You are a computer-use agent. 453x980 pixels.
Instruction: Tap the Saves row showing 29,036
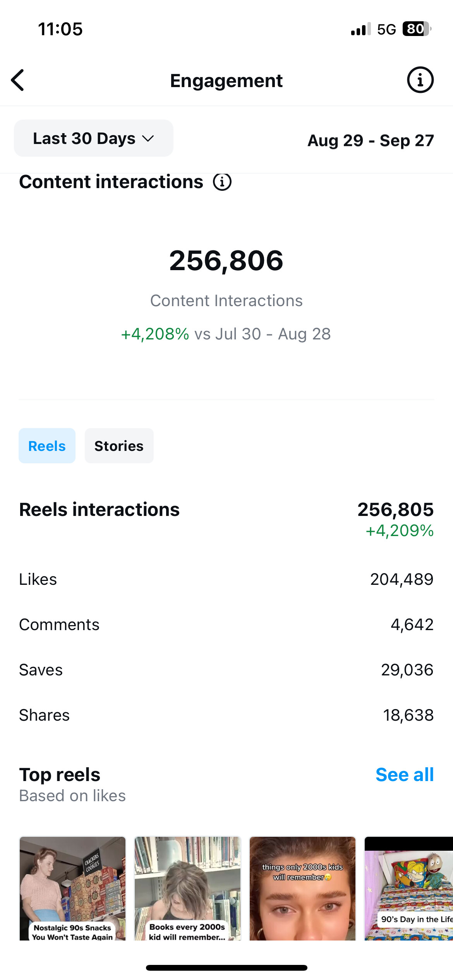(x=226, y=670)
